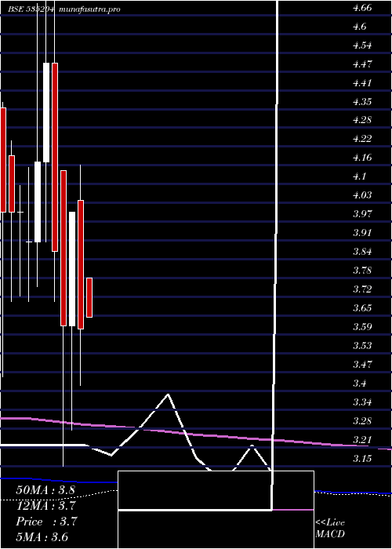392x549 pixels.
Task: Click the 4.1 price axis label
Action: (360, 176)
